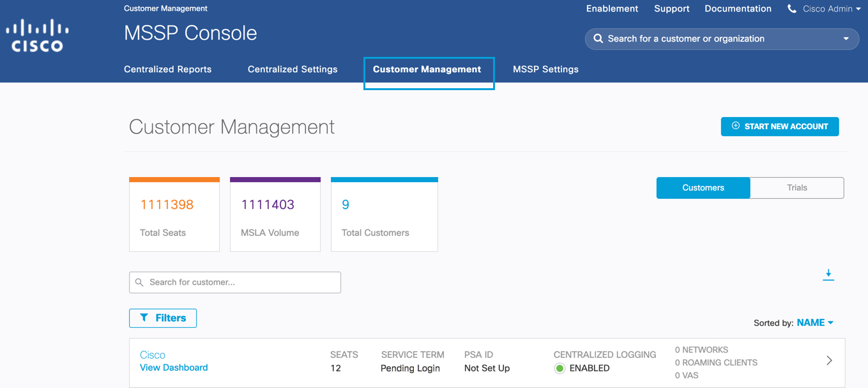Screen dimensions: 868x388
Task: Switch to the Trials view
Action: click(797, 188)
